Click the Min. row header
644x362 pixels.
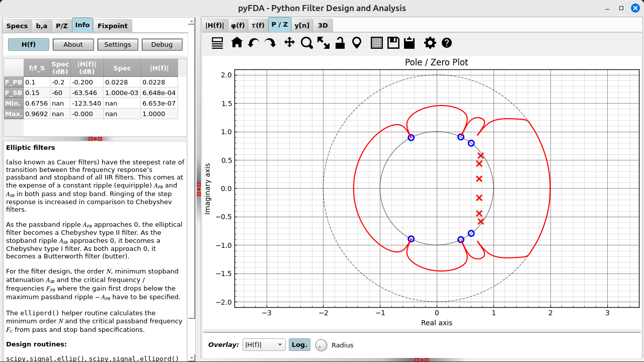pyautogui.click(x=14, y=103)
